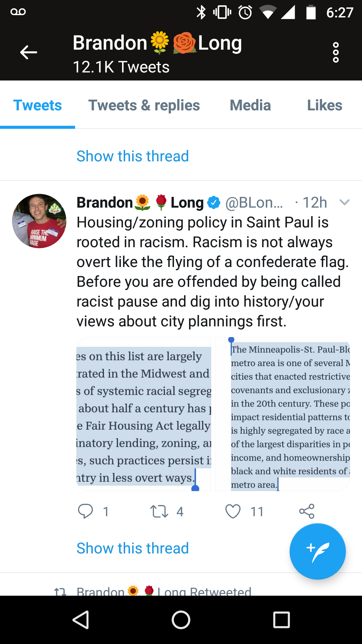Open Android recent apps button
The height and width of the screenshot is (644, 362).
(x=282, y=620)
